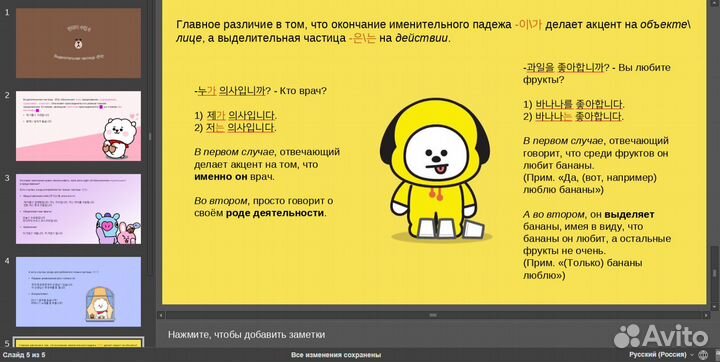Image resolution: width=720 pixels, height=362 pixels.
Task: Open slide 4 thumbnail with blue background
Action: [79, 292]
